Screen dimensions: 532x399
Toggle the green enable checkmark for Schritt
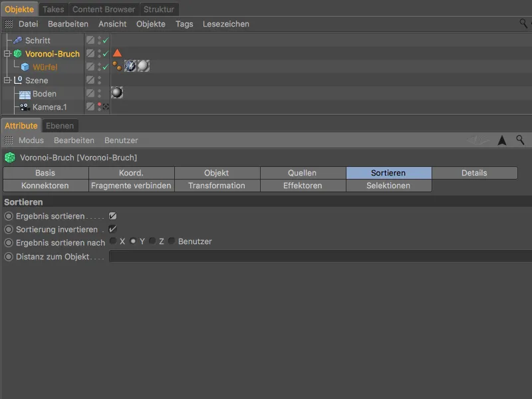pos(106,41)
